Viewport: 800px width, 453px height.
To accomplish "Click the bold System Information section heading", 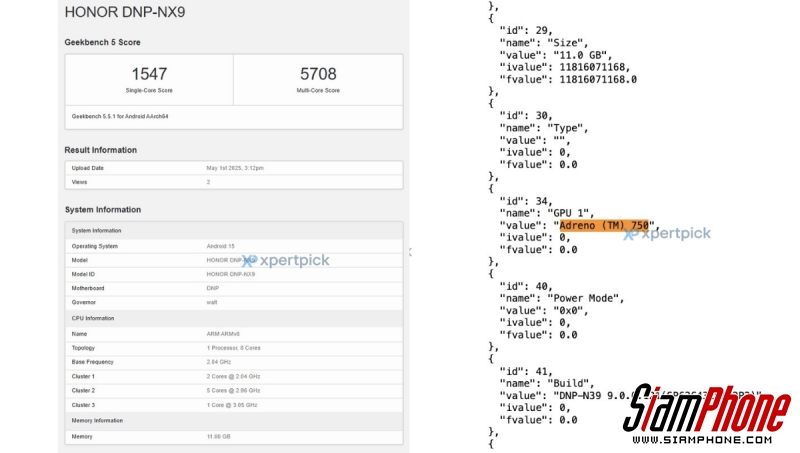I will coord(103,210).
